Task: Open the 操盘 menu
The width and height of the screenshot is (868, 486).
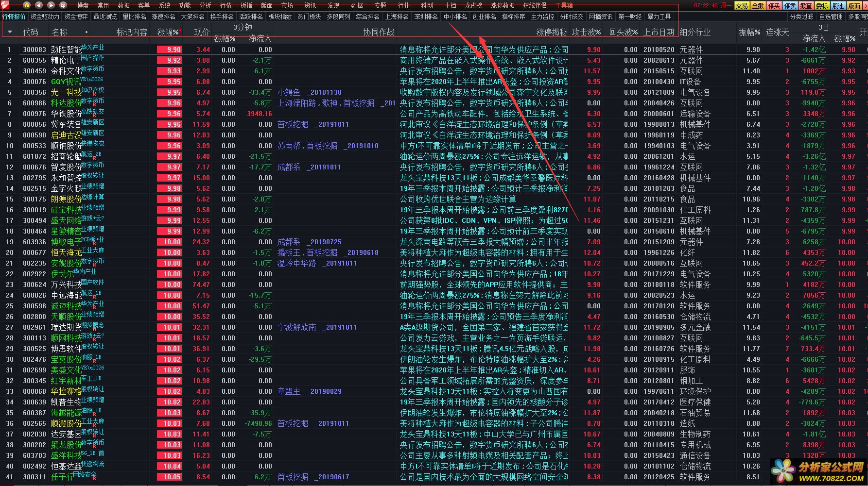Action: [83, 6]
